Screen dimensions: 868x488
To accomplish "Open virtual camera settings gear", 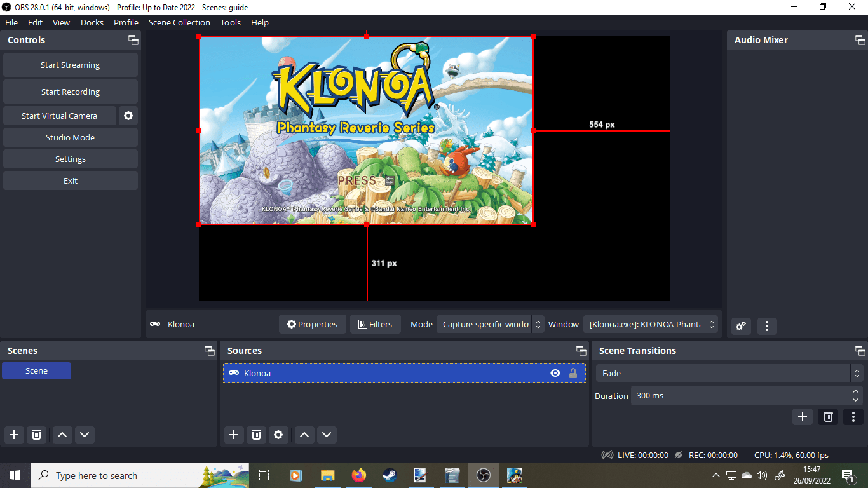I will [128, 116].
